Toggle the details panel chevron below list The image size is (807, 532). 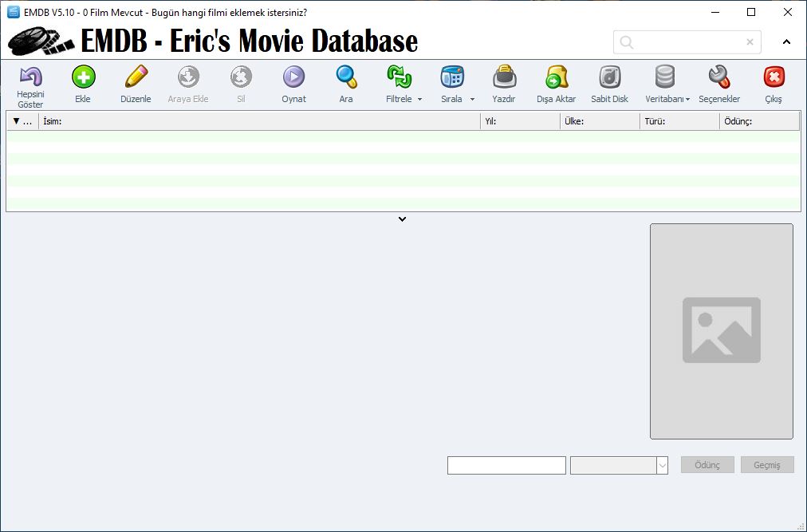point(403,219)
